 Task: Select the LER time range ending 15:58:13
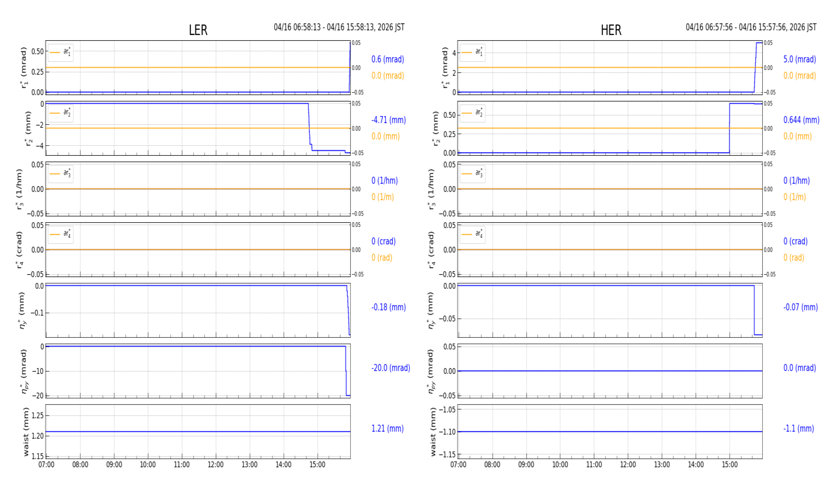pyautogui.click(x=339, y=27)
